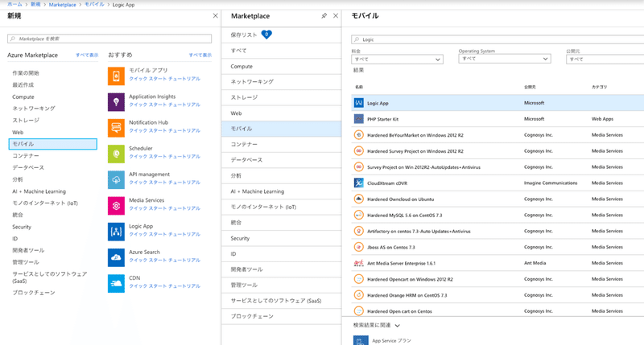
Task: Open the 料金 pricing dropdown
Action: pyautogui.click(x=398, y=60)
